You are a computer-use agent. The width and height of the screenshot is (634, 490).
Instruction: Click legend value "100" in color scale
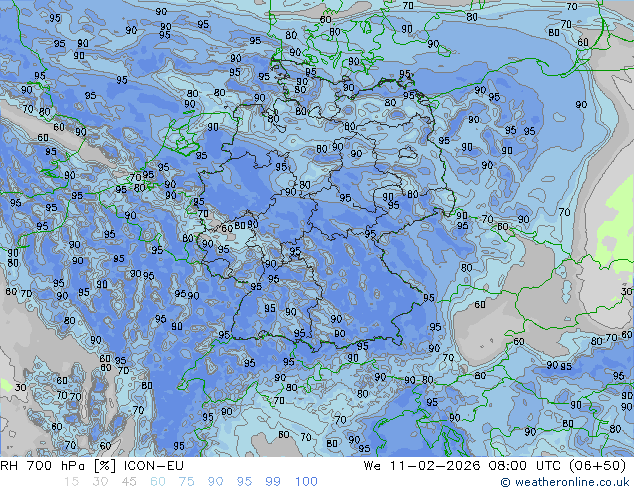click(306, 482)
